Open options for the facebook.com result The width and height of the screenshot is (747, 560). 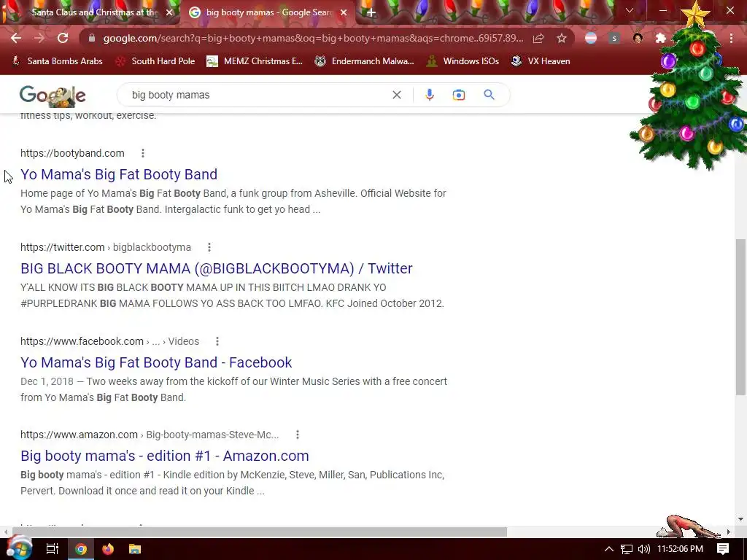(217, 341)
